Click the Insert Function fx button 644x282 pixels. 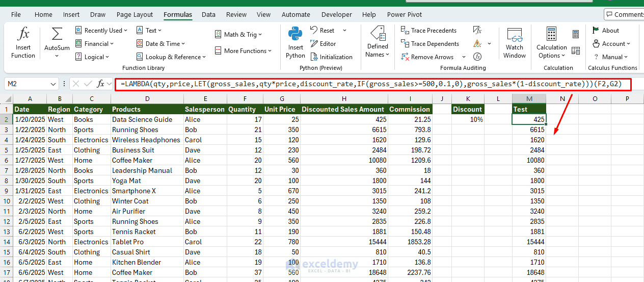[23, 43]
